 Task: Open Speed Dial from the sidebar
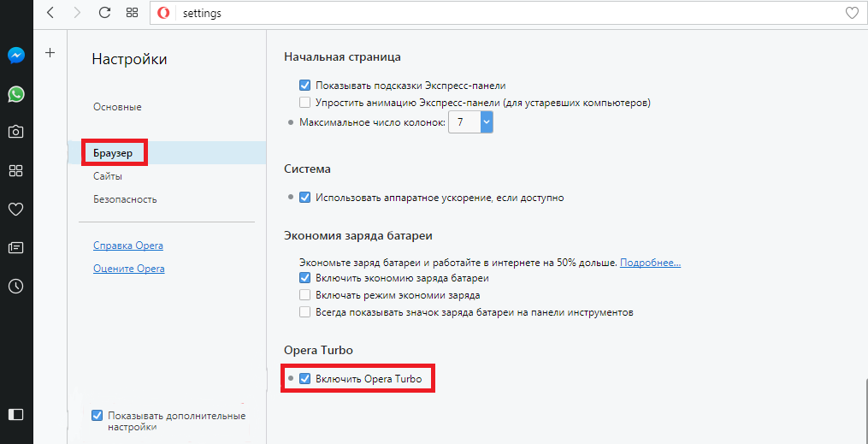point(15,170)
